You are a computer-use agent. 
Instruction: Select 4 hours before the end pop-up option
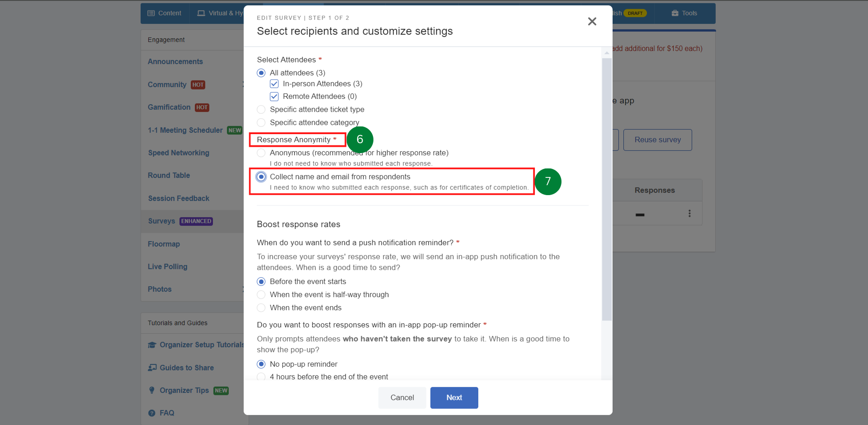click(x=261, y=377)
